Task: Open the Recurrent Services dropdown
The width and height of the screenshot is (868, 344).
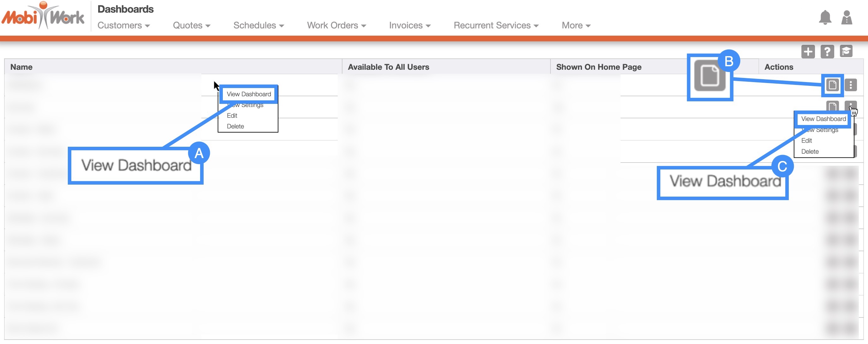Action: pyautogui.click(x=496, y=26)
